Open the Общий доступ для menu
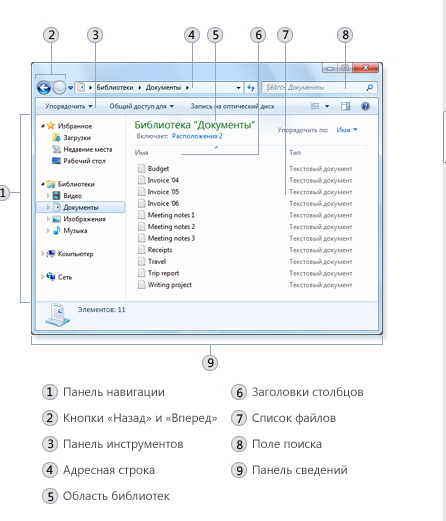The image size is (446, 521). tap(142, 106)
